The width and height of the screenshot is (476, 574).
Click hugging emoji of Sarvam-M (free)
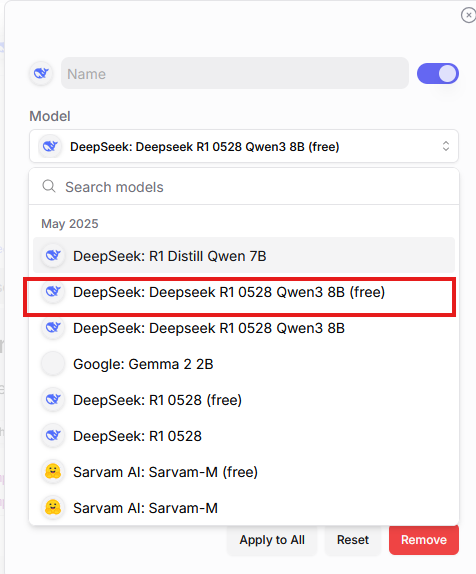[53, 472]
